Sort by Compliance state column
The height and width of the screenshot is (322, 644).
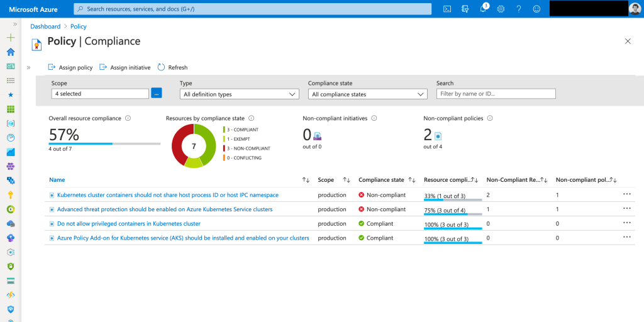click(x=413, y=180)
